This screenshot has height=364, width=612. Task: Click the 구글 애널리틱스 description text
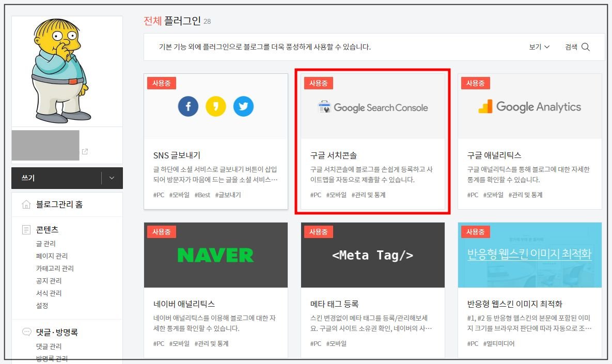(528, 175)
